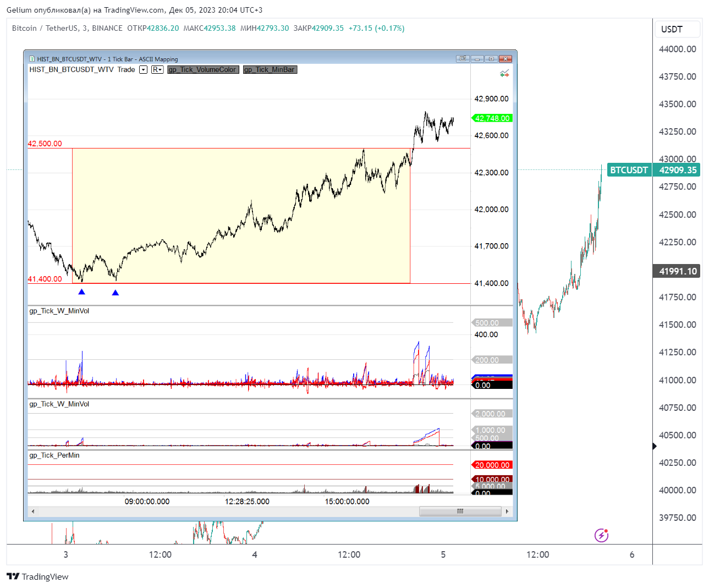Click the gp_Tick_PerMin panel label

(54, 455)
